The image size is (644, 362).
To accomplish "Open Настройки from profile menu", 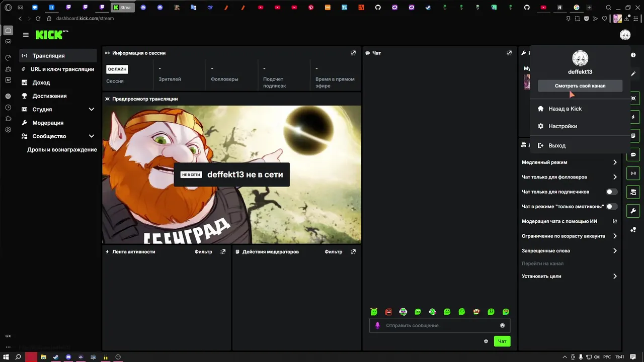I will click(580, 126).
